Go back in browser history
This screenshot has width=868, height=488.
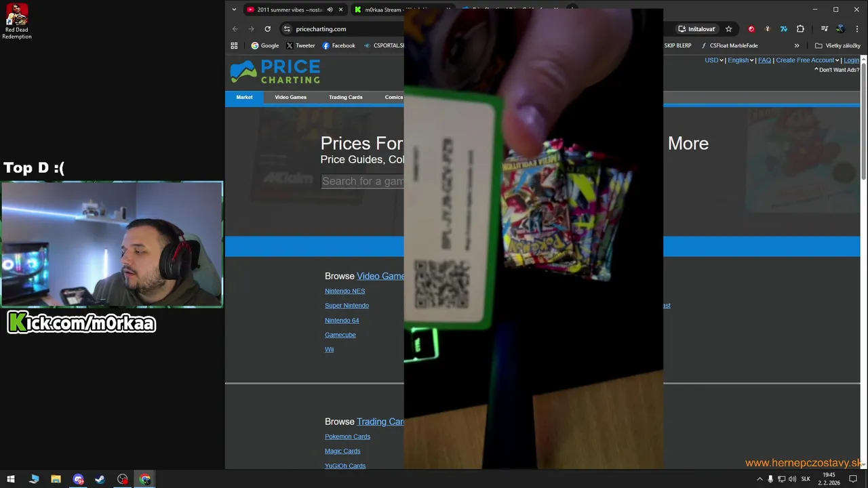coord(235,29)
